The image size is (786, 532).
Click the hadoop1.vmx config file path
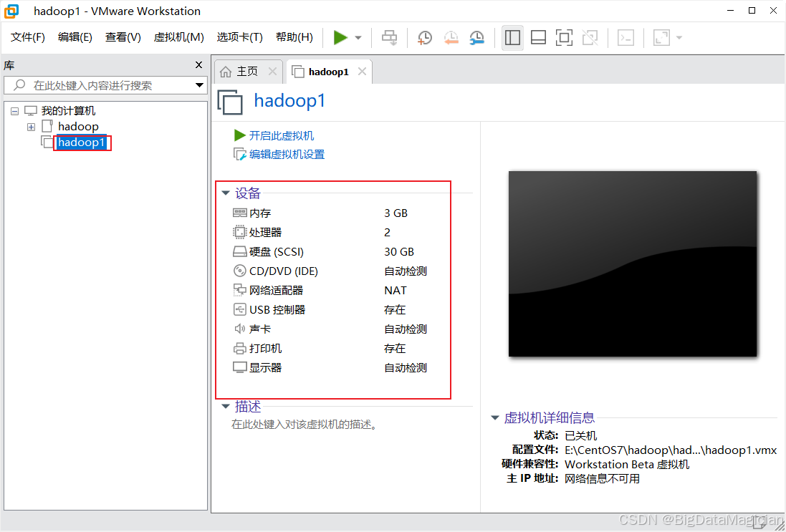point(671,450)
